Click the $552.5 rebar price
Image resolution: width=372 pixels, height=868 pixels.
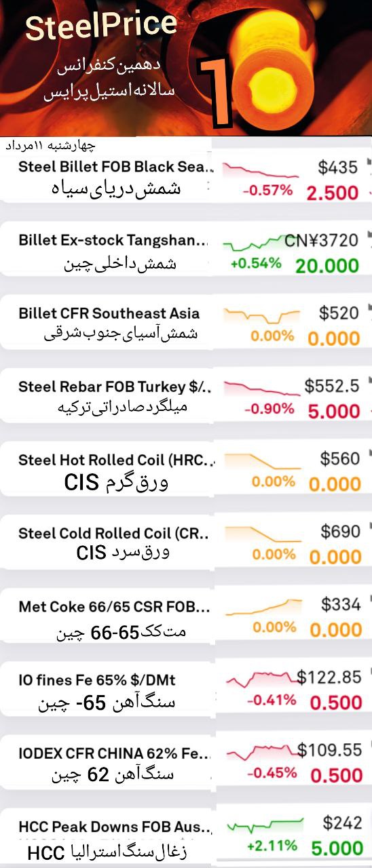click(x=332, y=386)
